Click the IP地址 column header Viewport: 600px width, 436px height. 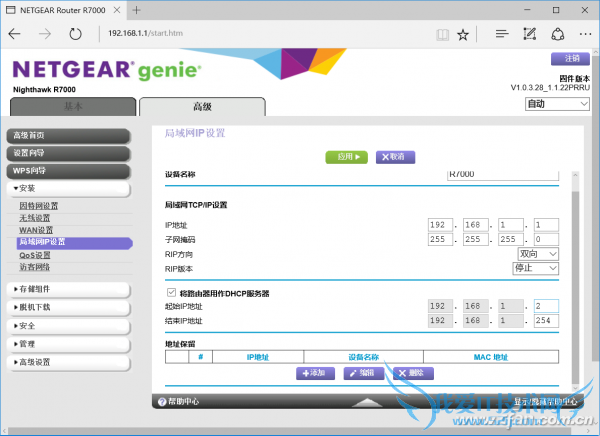(x=258, y=357)
